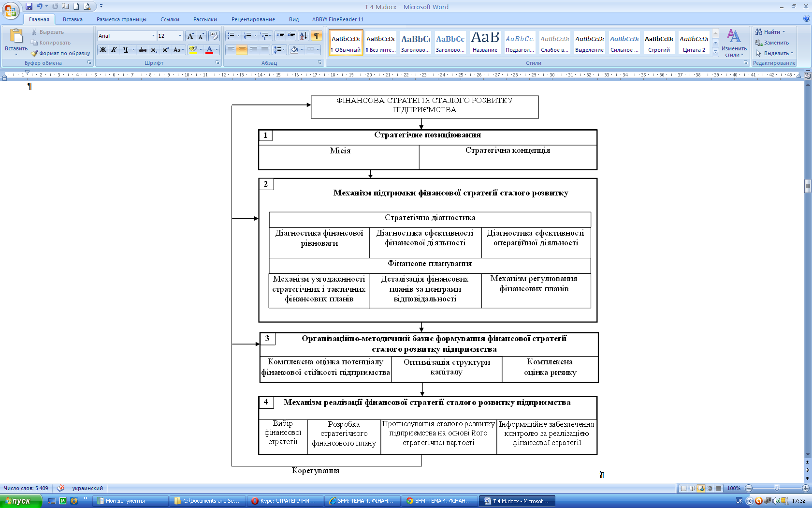Screen dimensions: 812x508
Task: Open the Ссылки tab
Action: [170, 19]
